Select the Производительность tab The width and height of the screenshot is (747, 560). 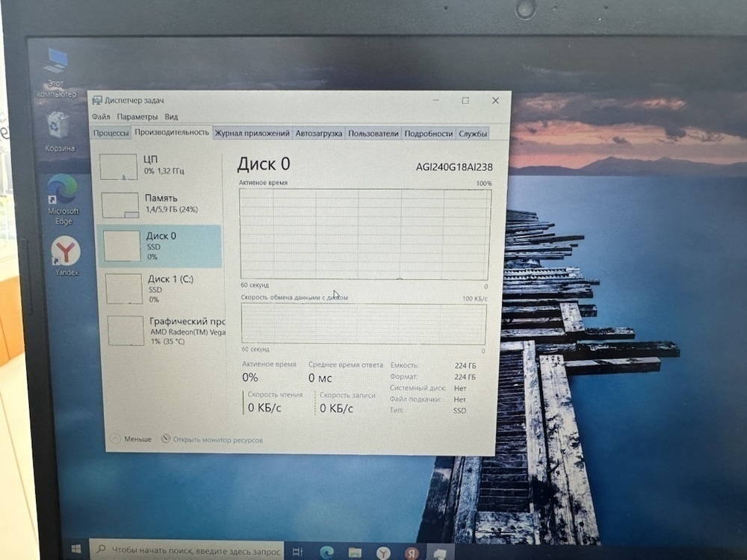172,132
